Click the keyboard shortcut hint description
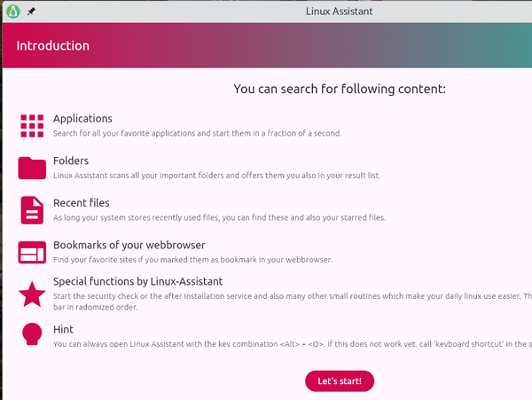Viewport: 532px width, 400px height. (293, 344)
